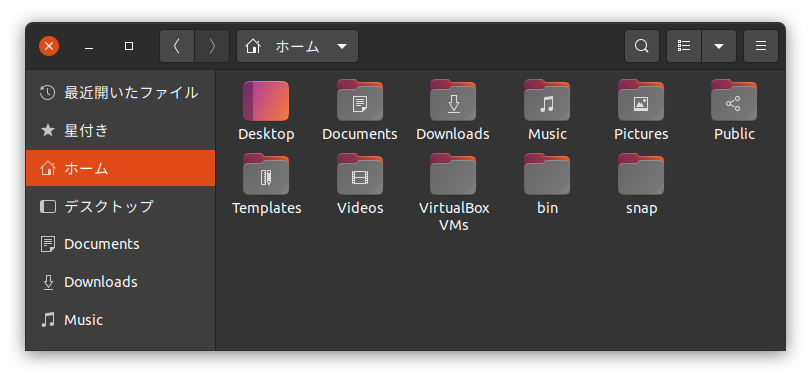Select ホーム in the sidebar

tap(121, 168)
